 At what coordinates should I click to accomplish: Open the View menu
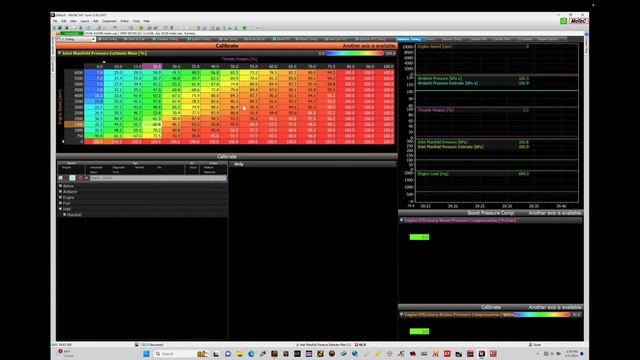(73, 21)
